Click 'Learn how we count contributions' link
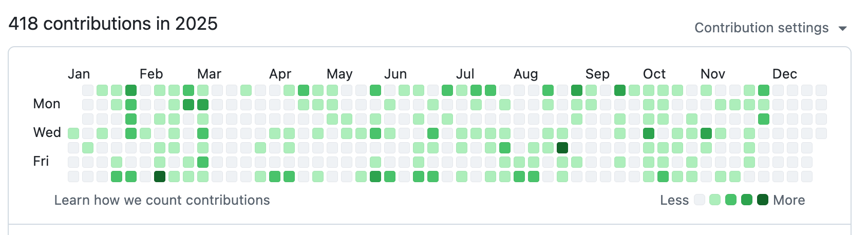 click(x=162, y=200)
